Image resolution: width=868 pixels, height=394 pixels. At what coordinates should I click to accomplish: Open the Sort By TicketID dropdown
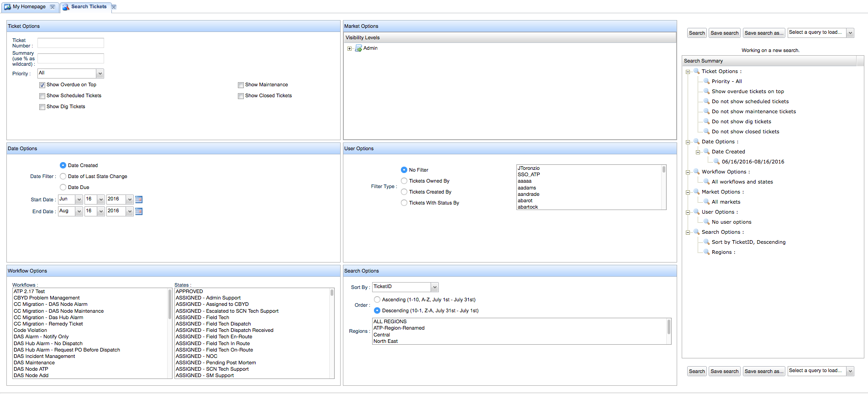pos(435,287)
